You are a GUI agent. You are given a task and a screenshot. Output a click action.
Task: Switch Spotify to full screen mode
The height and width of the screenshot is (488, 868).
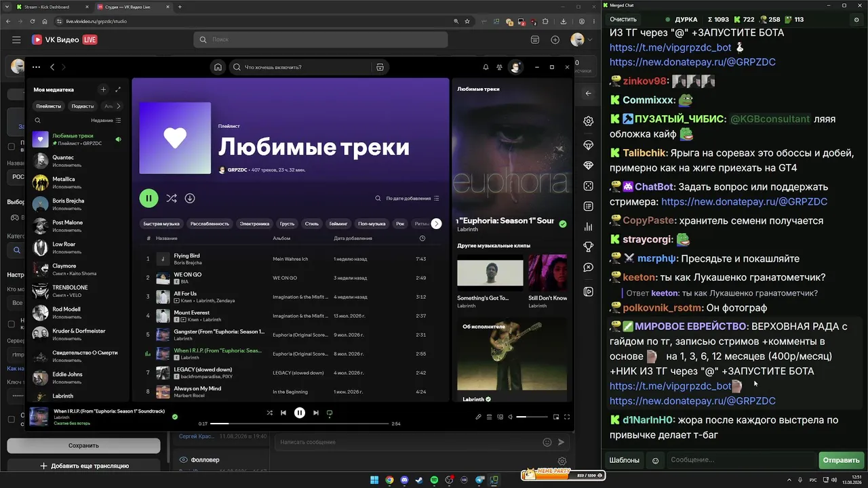pyautogui.click(x=567, y=417)
